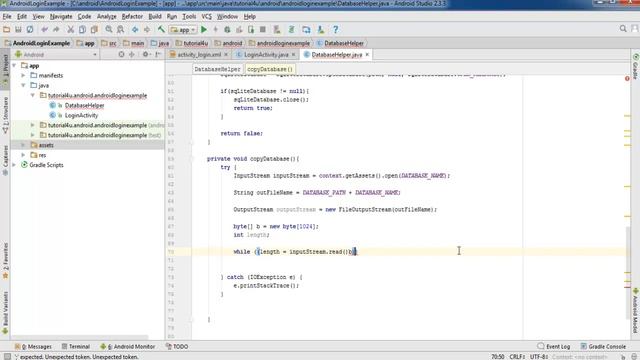Viewport: 640px width, 360px height.
Task: Open the Code menu
Action: (x=84, y=17)
